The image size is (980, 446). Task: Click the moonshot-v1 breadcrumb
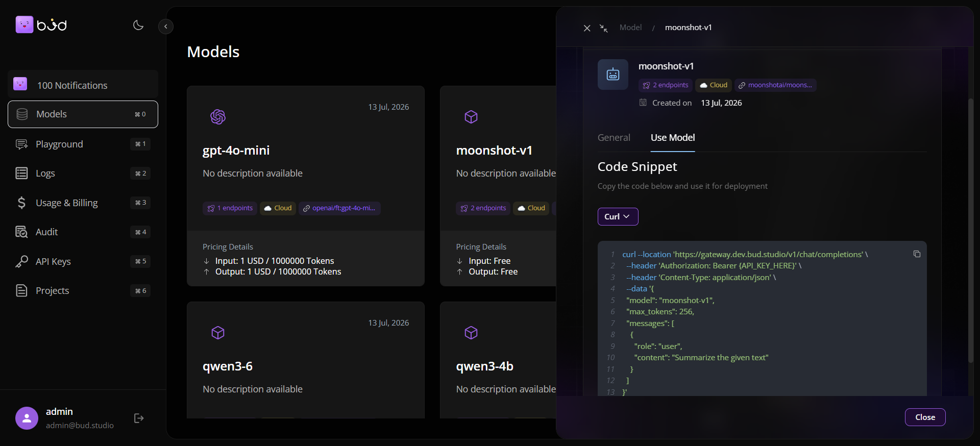(688, 28)
